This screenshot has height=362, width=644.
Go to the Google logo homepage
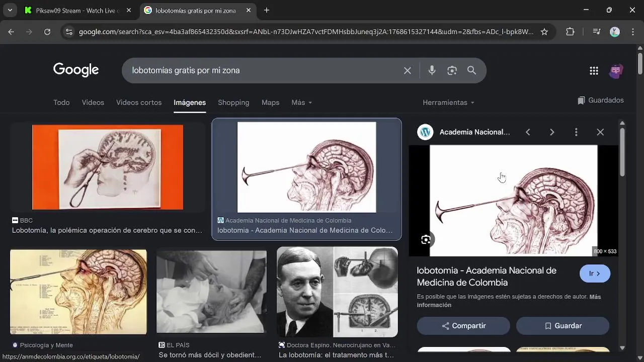(x=76, y=70)
